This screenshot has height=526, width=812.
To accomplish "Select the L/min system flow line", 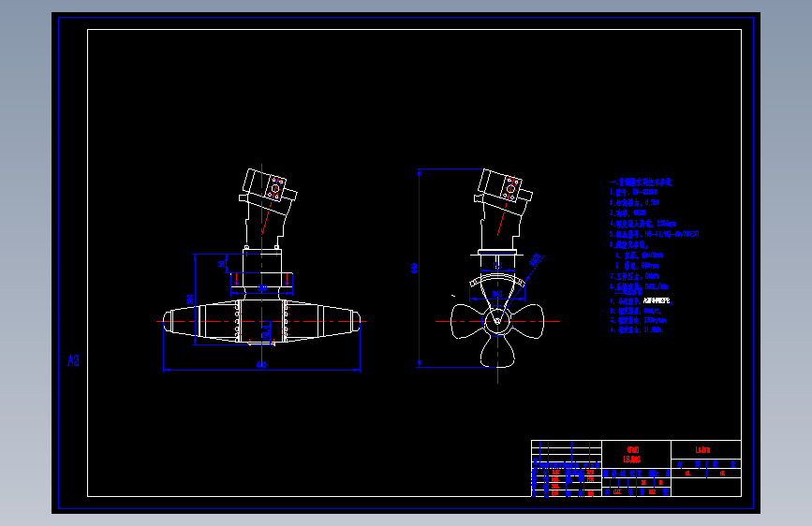I will point(639,286).
